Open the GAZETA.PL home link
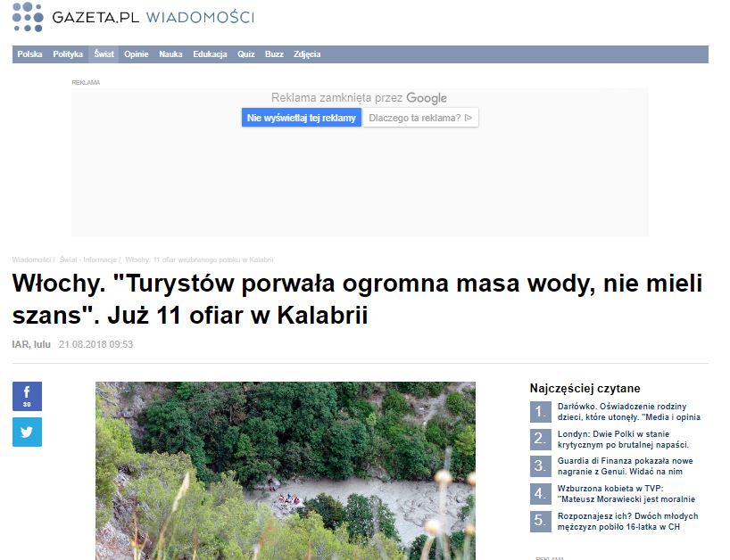Screen dimensions: 730x560 [95, 17]
